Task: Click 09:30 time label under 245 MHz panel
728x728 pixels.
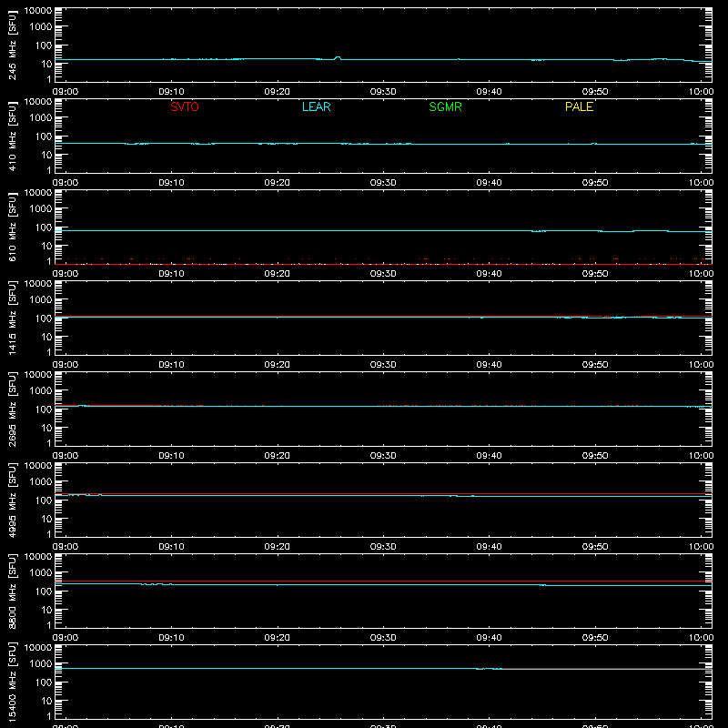Action: pyautogui.click(x=383, y=92)
